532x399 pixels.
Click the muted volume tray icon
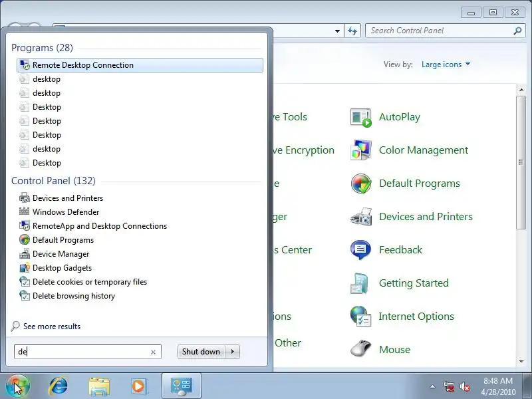[464, 386]
